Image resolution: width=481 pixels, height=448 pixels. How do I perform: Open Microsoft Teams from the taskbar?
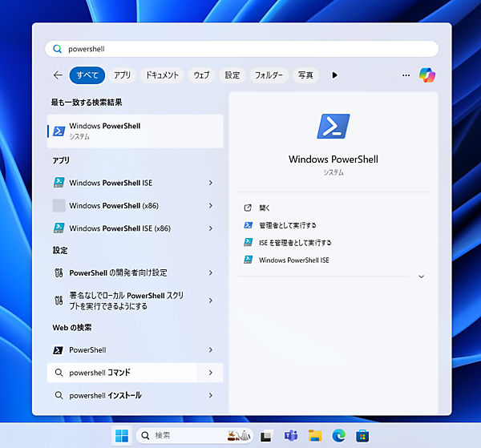click(x=291, y=435)
